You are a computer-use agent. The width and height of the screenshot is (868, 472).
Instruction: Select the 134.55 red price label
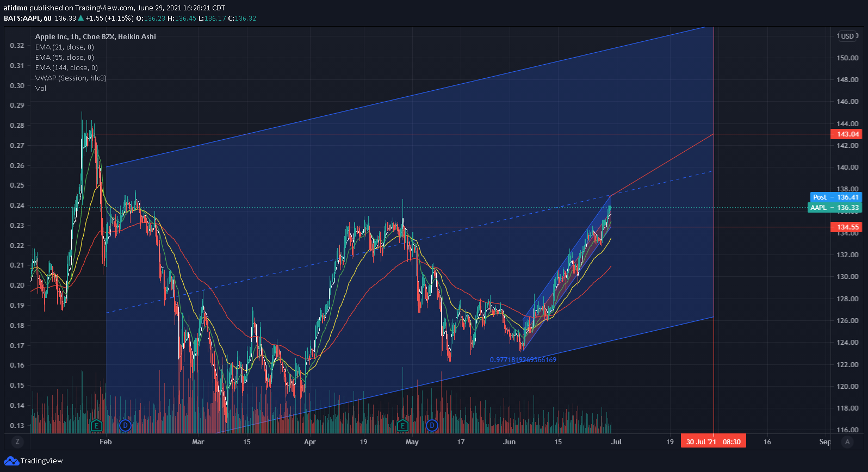click(x=847, y=227)
